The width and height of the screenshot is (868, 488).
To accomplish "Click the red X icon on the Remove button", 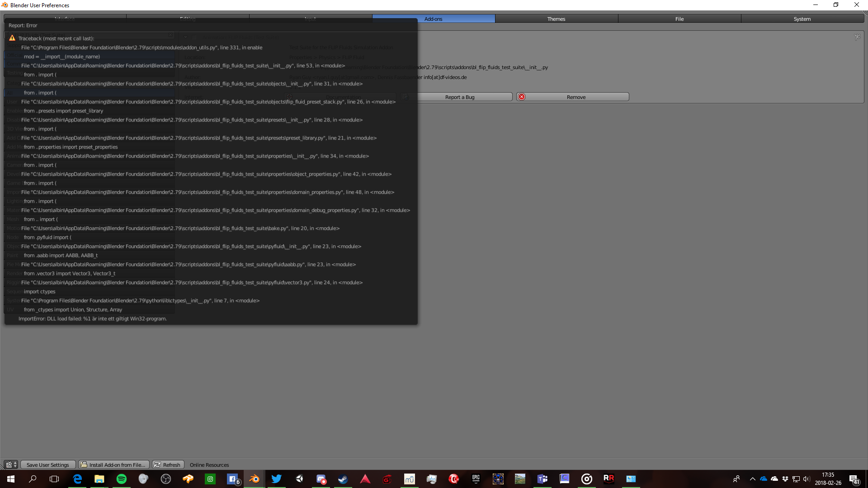I will click(x=522, y=97).
